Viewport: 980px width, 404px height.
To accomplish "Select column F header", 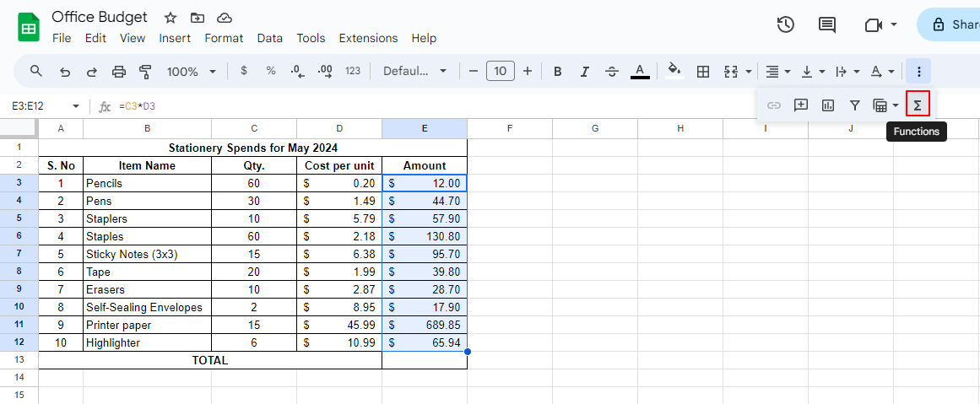I will [510, 129].
